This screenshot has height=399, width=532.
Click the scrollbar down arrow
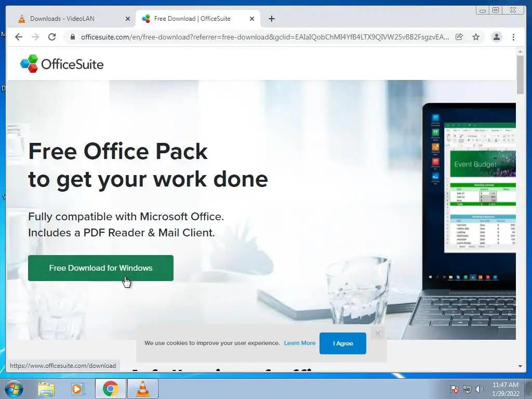[520, 366]
